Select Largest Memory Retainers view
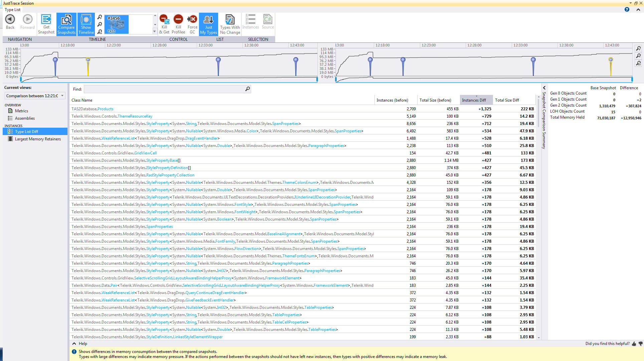The width and height of the screenshot is (644, 361). click(38, 139)
